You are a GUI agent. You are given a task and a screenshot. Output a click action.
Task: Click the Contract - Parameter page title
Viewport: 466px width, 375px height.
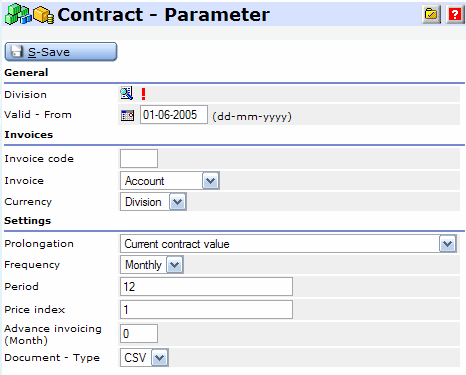point(163,15)
